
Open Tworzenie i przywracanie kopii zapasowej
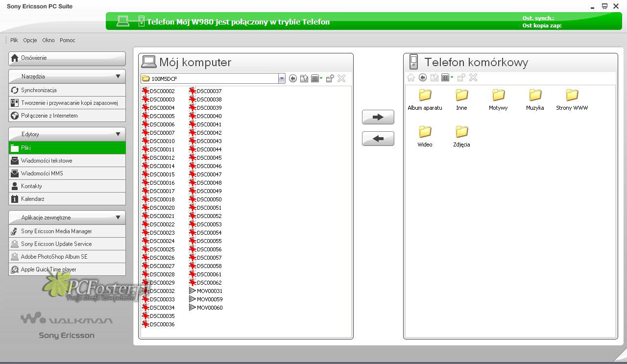pyautogui.click(x=67, y=103)
